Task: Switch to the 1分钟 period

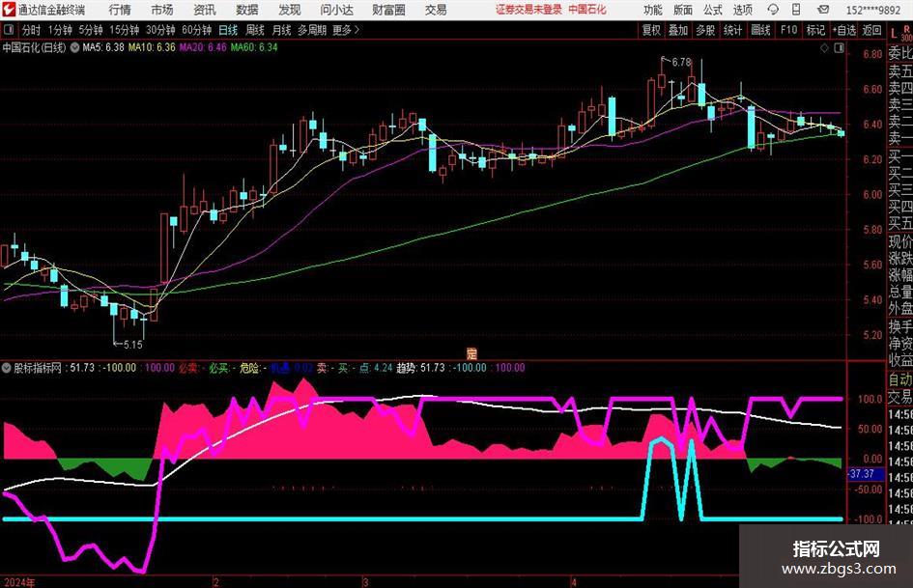Action: point(60,30)
